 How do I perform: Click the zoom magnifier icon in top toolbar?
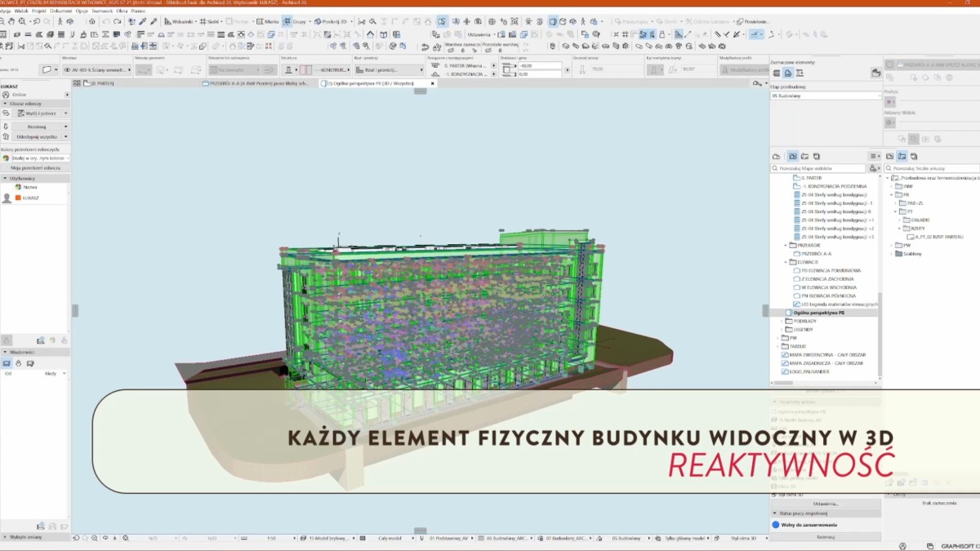(22, 20)
